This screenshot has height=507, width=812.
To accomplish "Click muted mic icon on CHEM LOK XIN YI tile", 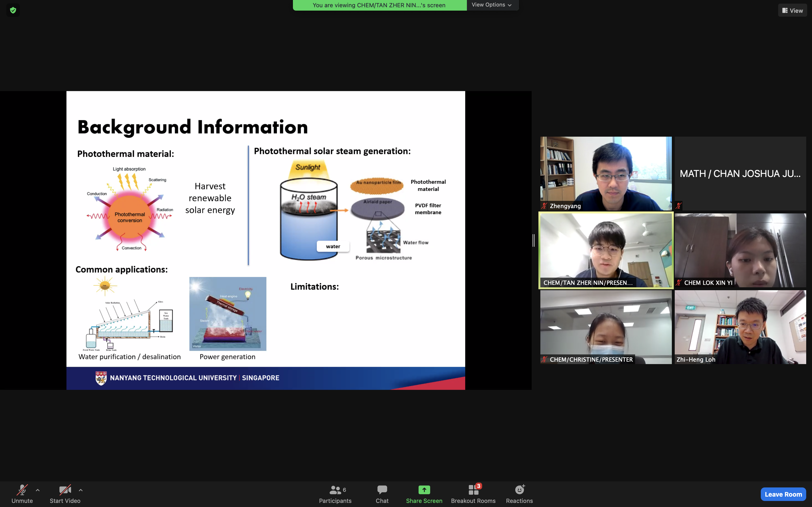I will [x=678, y=283].
